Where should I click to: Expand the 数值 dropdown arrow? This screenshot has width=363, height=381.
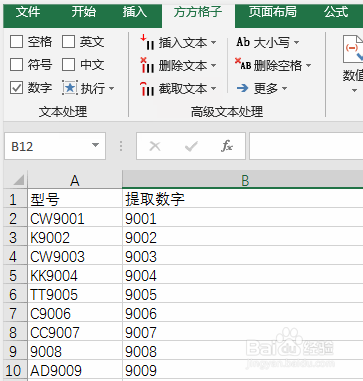pos(354,91)
